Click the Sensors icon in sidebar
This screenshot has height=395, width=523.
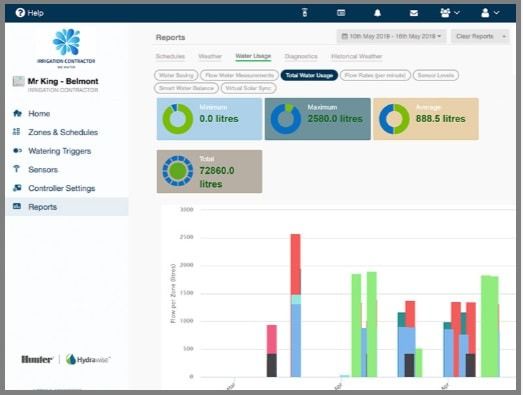coord(16,169)
